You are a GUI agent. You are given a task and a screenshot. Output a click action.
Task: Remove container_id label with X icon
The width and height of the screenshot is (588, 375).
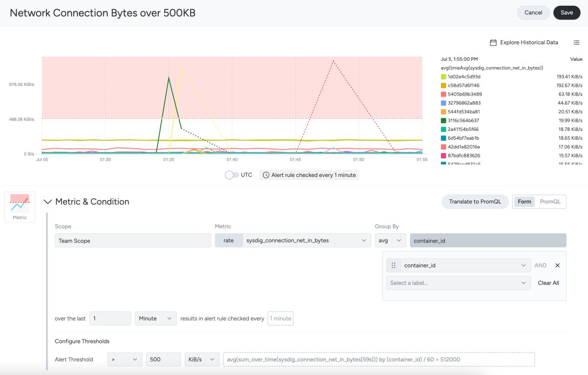point(557,265)
